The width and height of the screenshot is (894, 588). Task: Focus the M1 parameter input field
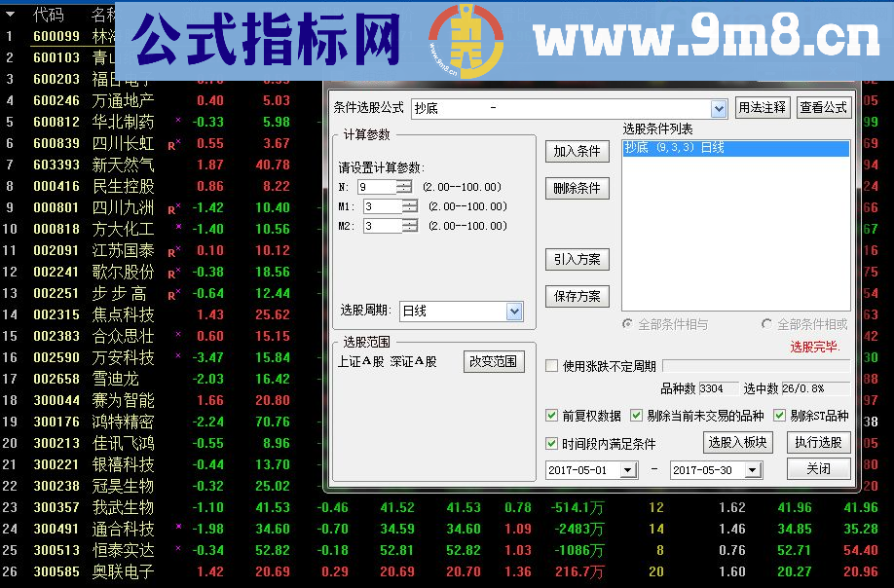pos(382,206)
